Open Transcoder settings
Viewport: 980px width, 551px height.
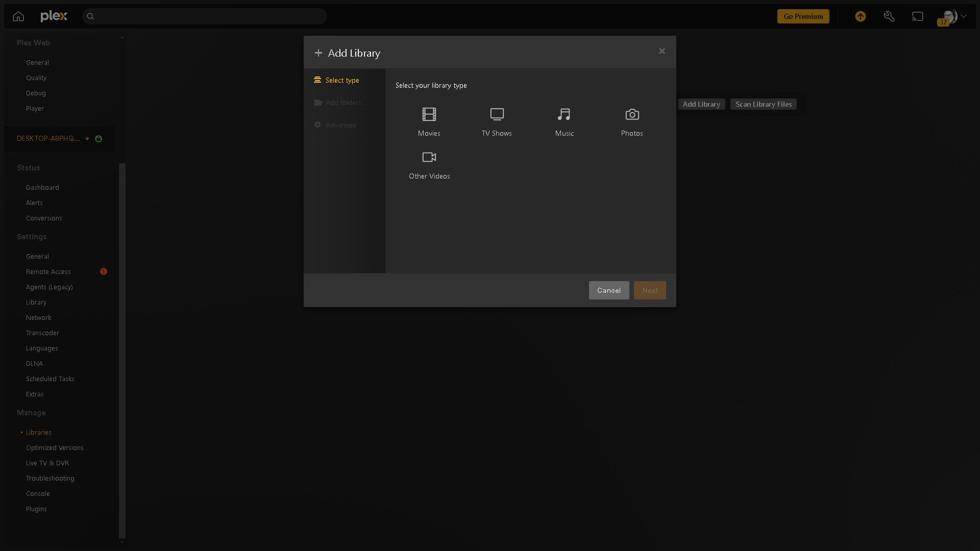coord(42,333)
